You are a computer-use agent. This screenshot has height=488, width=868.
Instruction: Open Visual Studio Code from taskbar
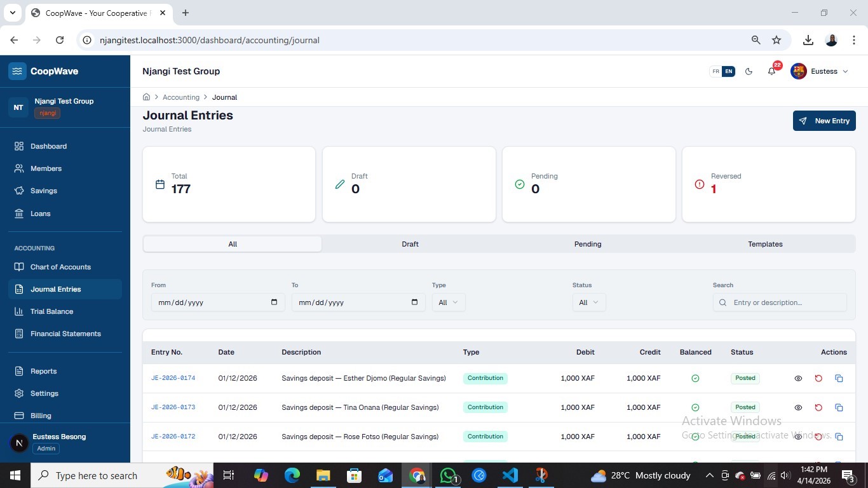[x=510, y=475]
